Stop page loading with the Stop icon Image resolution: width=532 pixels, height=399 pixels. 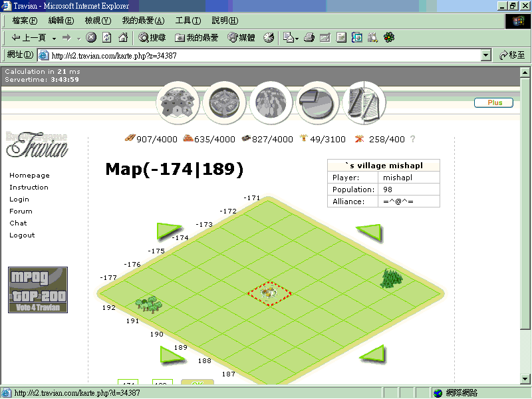pyautogui.click(x=91, y=37)
